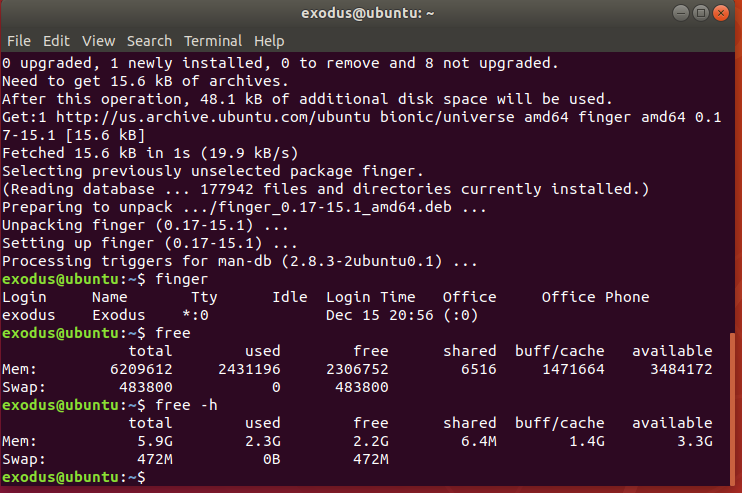Click the "Office Phone" column header
Screen dimensions: 742x493
pyautogui.click(x=595, y=297)
